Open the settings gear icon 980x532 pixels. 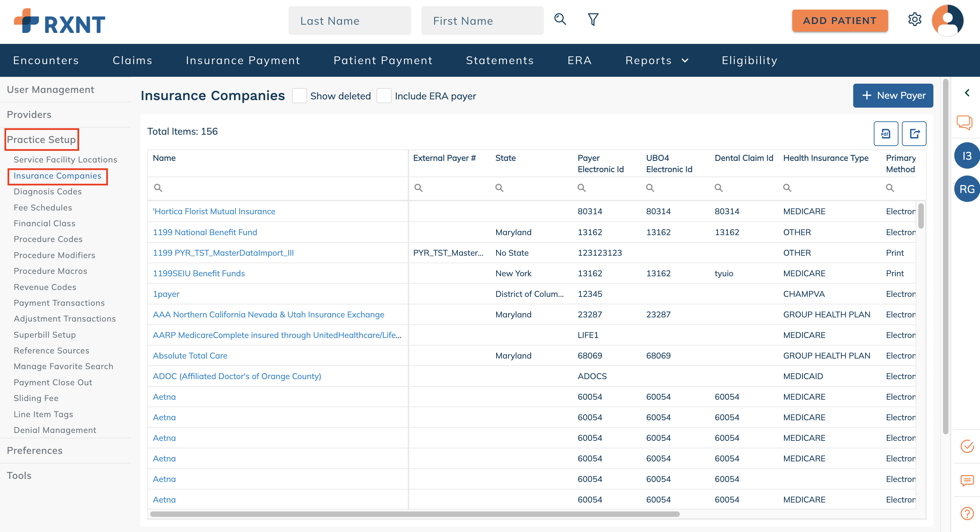point(915,20)
